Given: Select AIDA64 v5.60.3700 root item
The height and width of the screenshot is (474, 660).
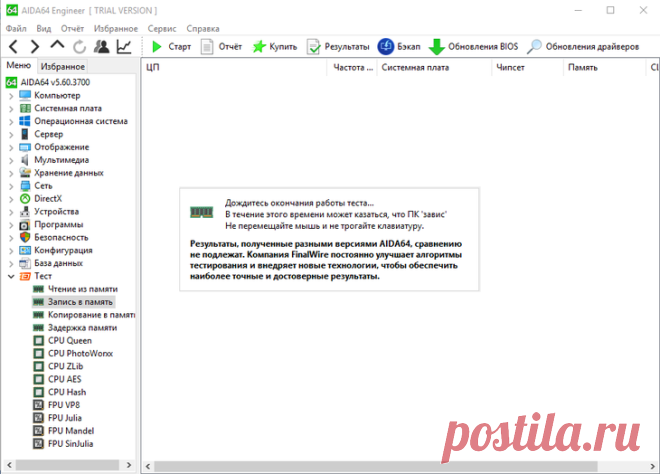Looking at the screenshot, I should (48, 82).
